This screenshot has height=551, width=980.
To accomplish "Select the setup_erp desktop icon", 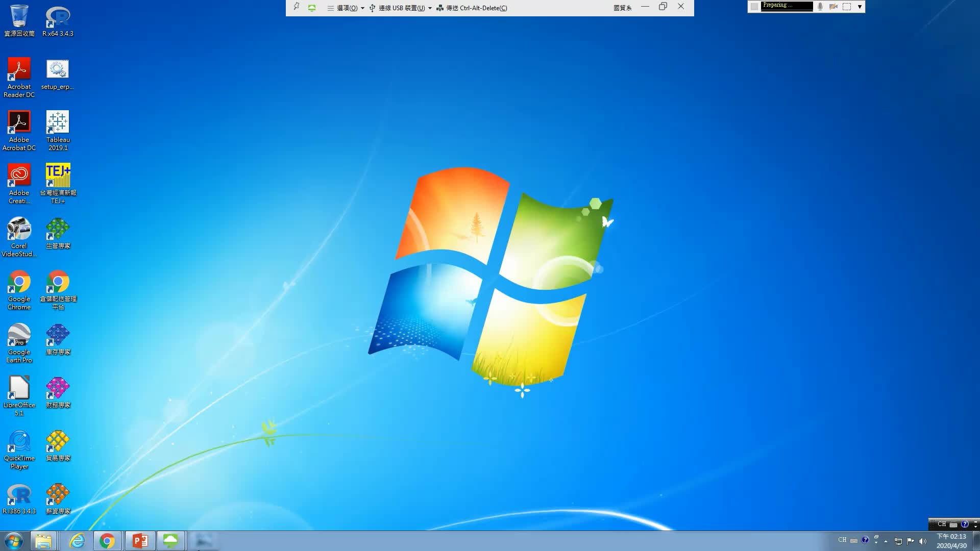I will point(58,74).
